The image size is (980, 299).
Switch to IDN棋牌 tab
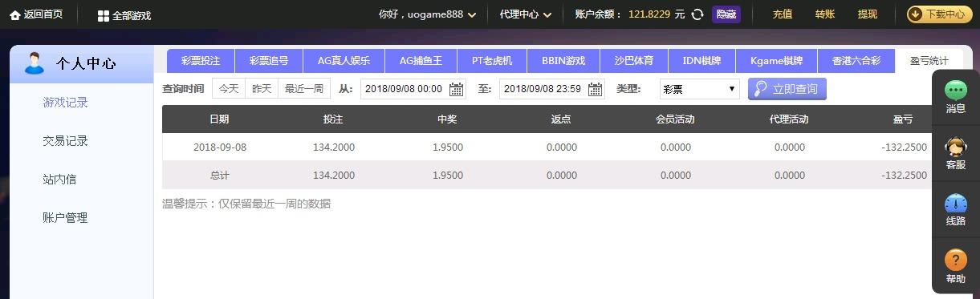pyautogui.click(x=701, y=61)
